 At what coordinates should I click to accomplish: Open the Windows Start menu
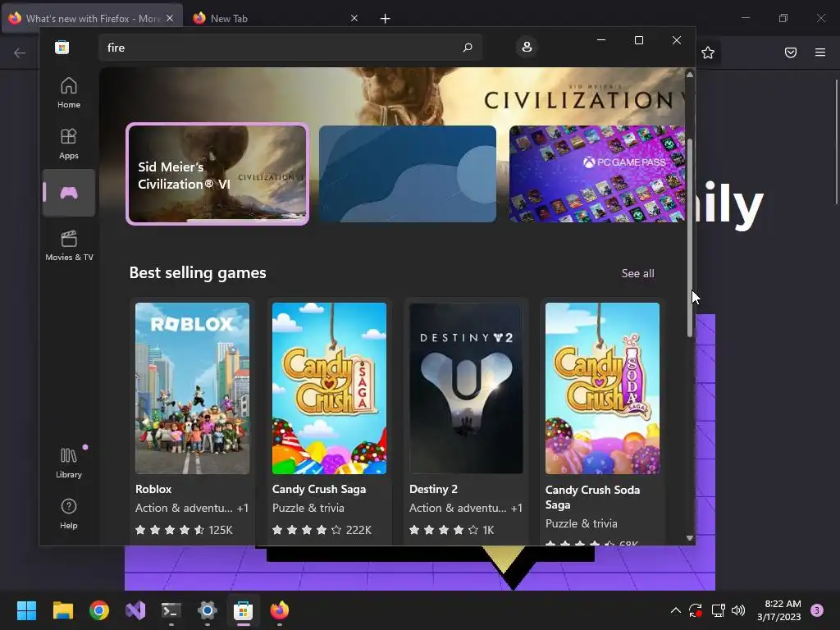click(26, 610)
